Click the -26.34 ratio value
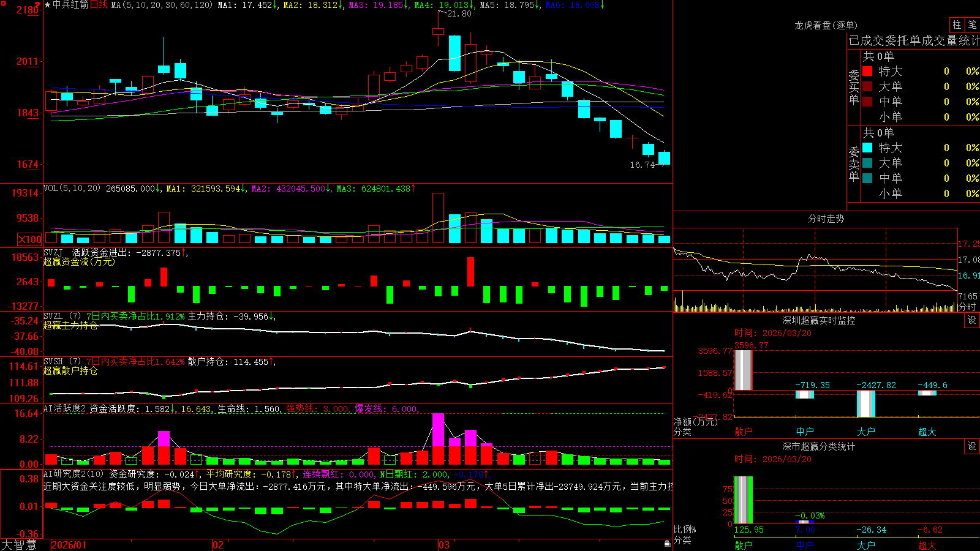This screenshot has width=980, height=551. point(872,530)
